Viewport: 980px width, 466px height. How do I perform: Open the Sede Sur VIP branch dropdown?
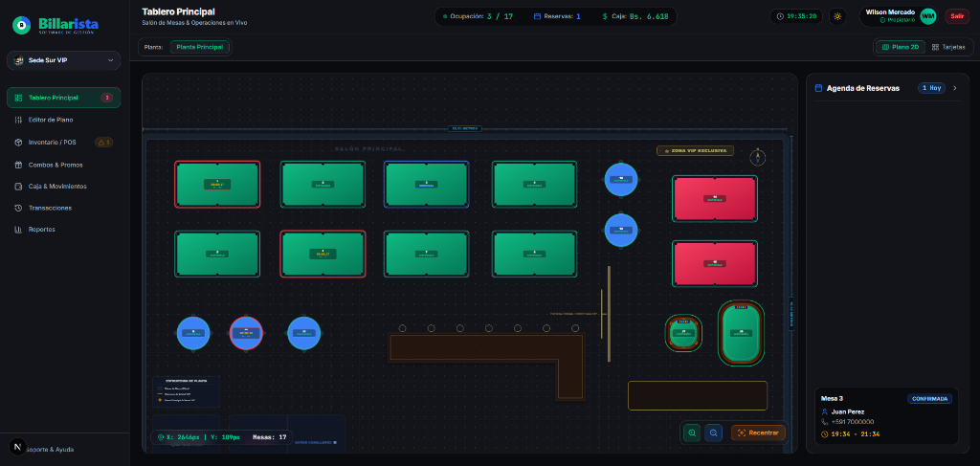[64, 60]
